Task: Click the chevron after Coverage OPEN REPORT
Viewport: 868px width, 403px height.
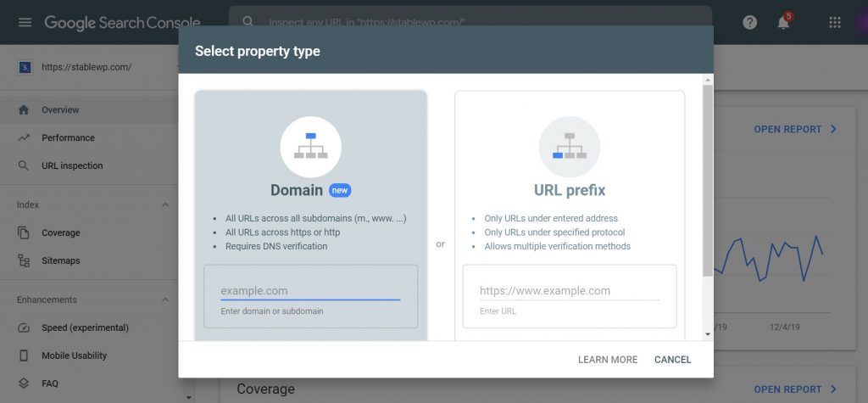Action: tap(834, 389)
